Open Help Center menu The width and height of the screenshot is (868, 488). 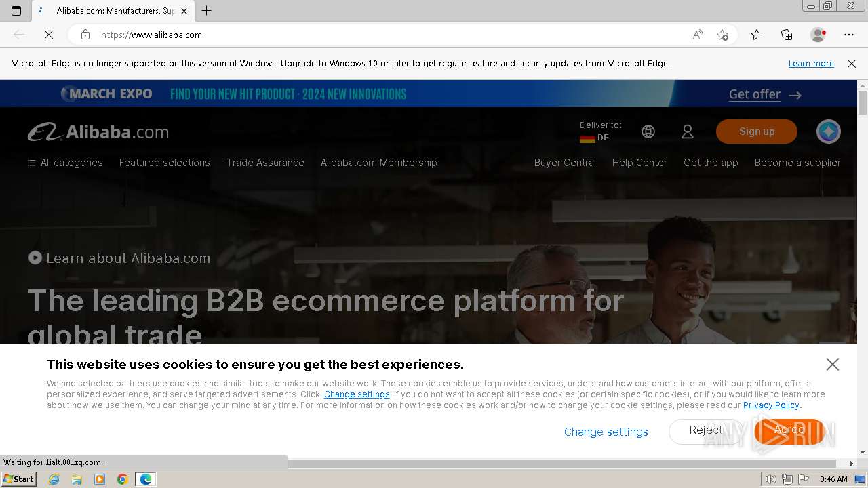pos(639,163)
